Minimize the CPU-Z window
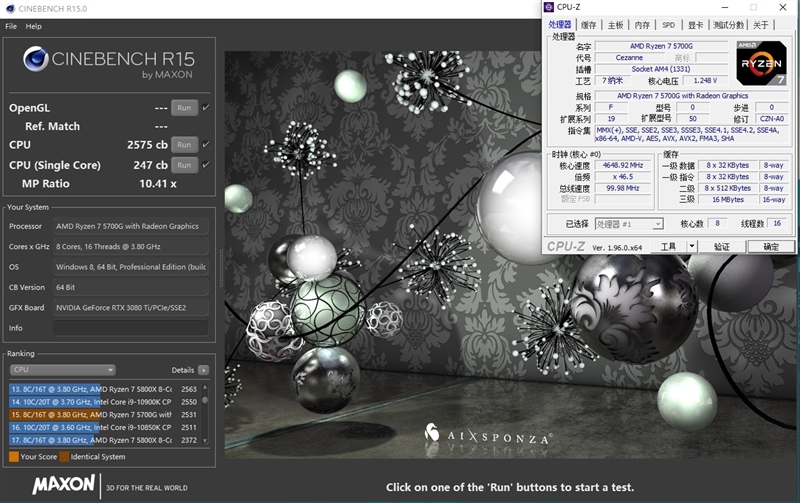Screen dimensions: 800x503 pos(725,7)
